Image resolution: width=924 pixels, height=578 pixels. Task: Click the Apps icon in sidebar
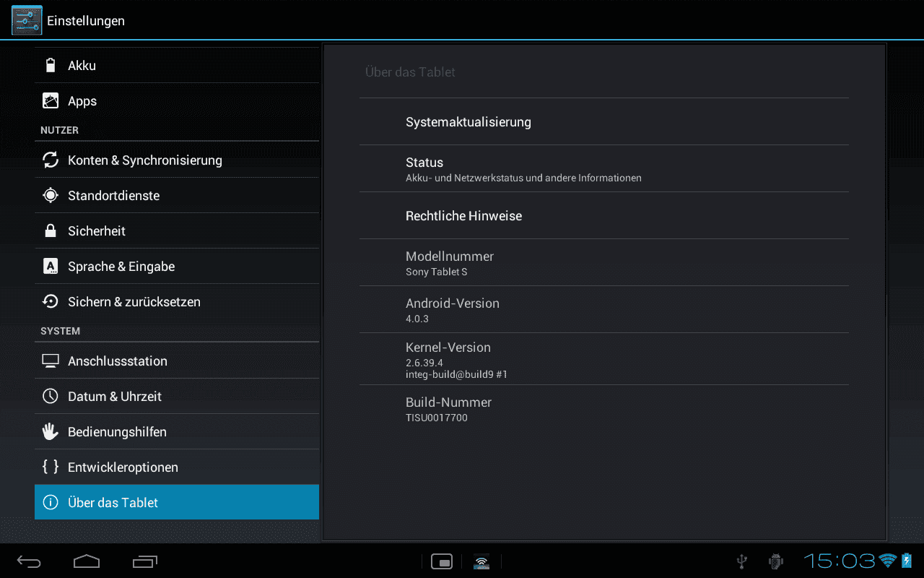[51, 101]
